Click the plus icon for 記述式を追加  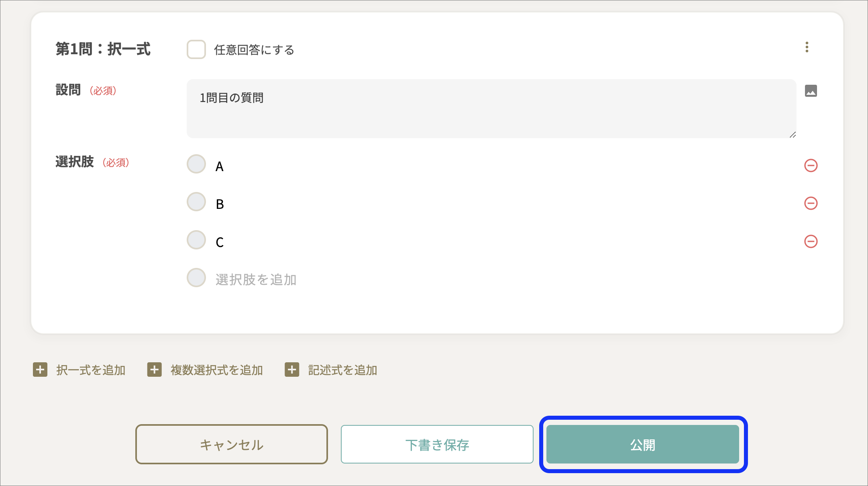click(292, 370)
